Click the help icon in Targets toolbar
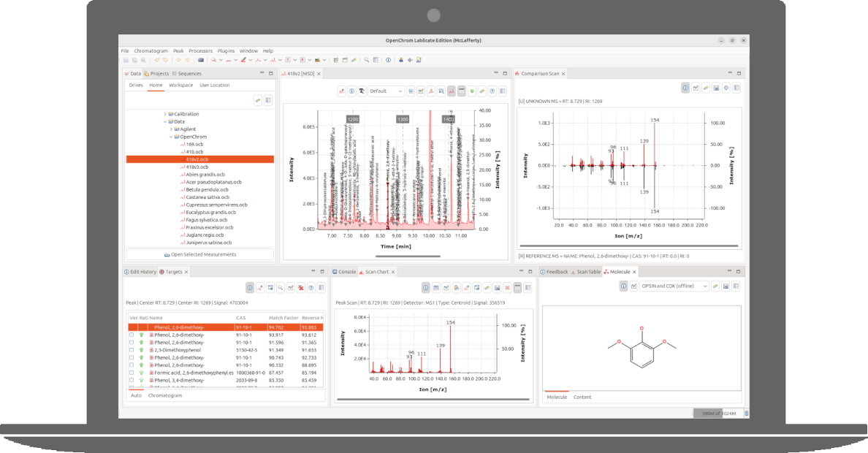The image size is (868, 453). (311, 288)
